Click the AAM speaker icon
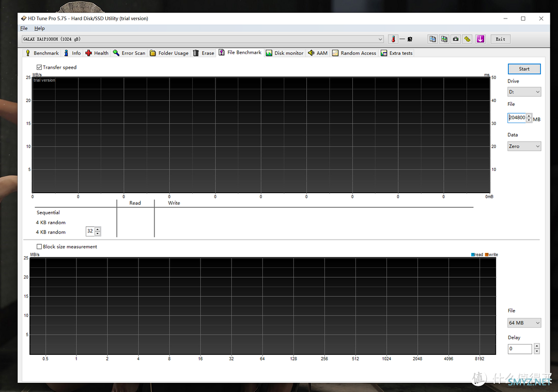558x392 pixels. pos(311,53)
